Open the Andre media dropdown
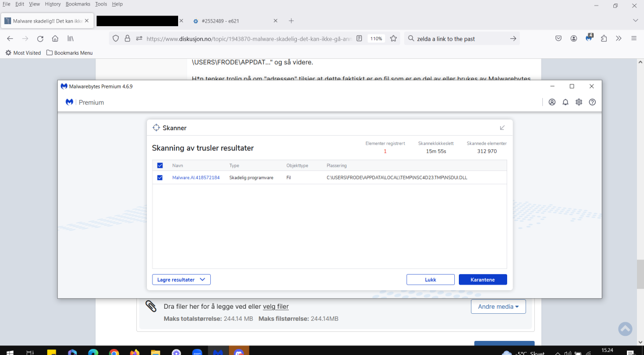The height and width of the screenshot is (355, 644). [498, 307]
